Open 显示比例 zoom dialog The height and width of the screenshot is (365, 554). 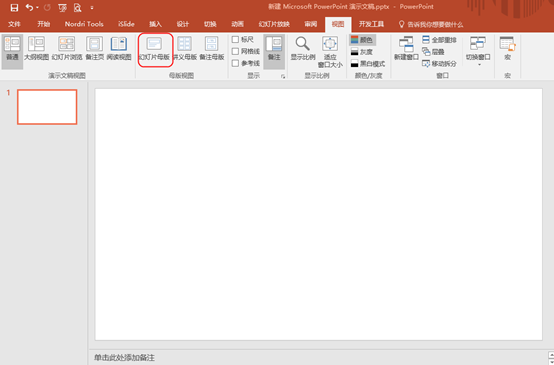[x=303, y=49]
